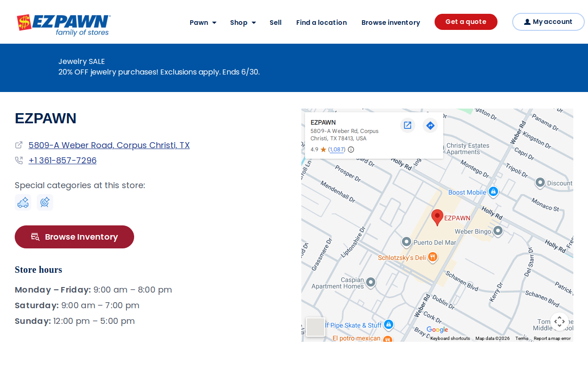Open the map camera controls
The image size is (588, 368).
560,322
